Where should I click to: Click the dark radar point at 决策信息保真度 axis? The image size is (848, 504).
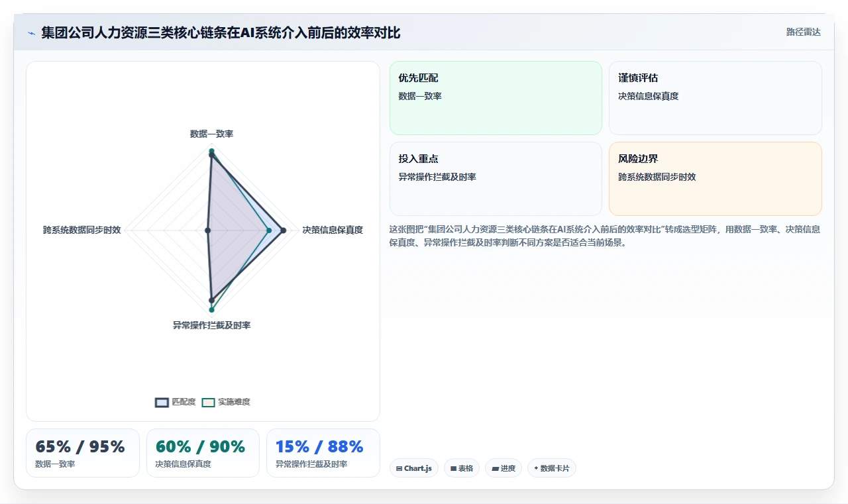(284, 230)
